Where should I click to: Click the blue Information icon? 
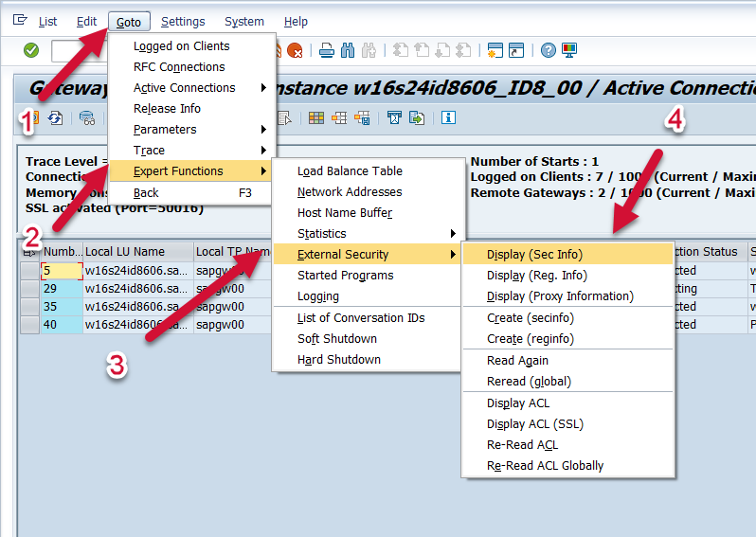448,117
